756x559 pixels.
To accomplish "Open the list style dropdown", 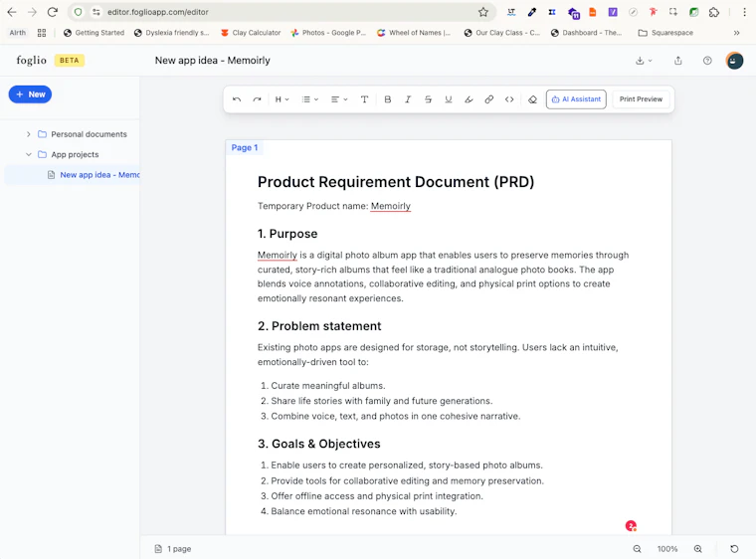I will click(x=310, y=99).
